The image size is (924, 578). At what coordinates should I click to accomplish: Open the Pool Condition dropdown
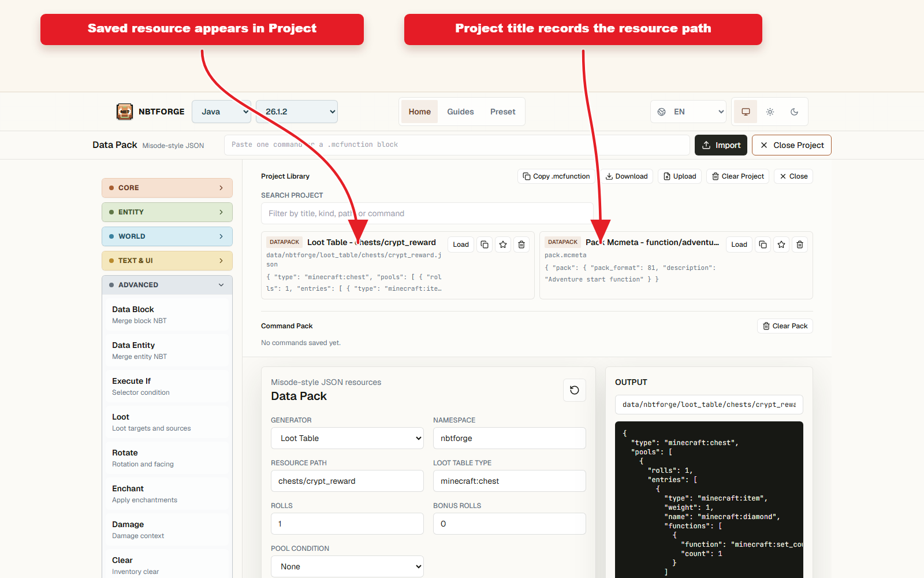tap(347, 566)
